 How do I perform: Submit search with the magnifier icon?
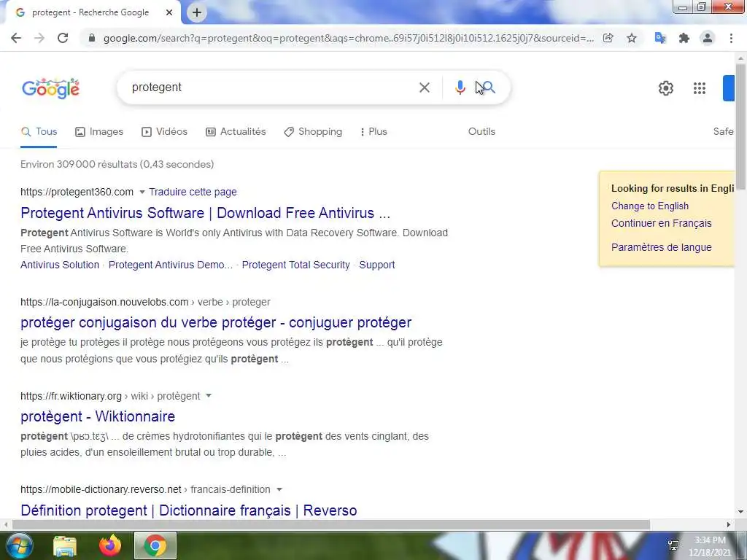click(x=489, y=87)
